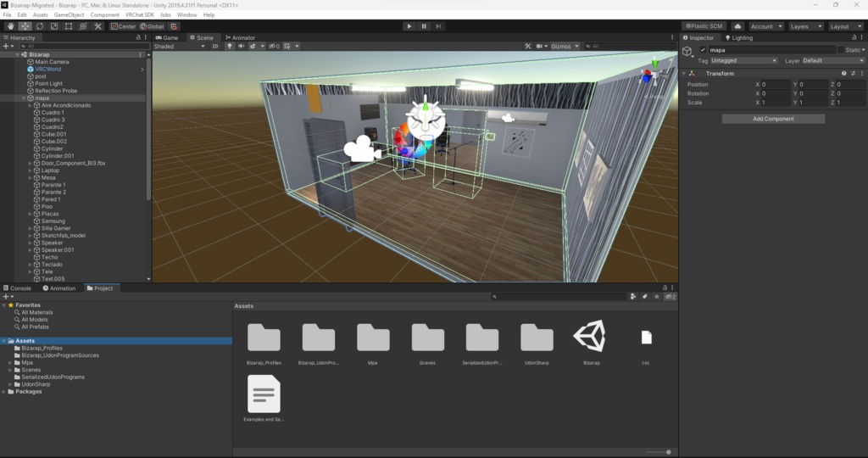
Task: Click the Project search field
Action: 558,297
